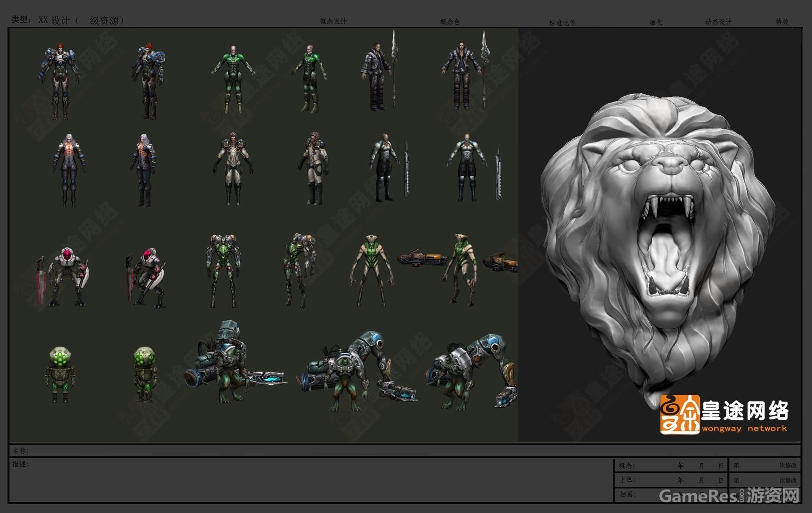Click the 细画 row label
This screenshot has height=513, width=812.
(x=628, y=494)
